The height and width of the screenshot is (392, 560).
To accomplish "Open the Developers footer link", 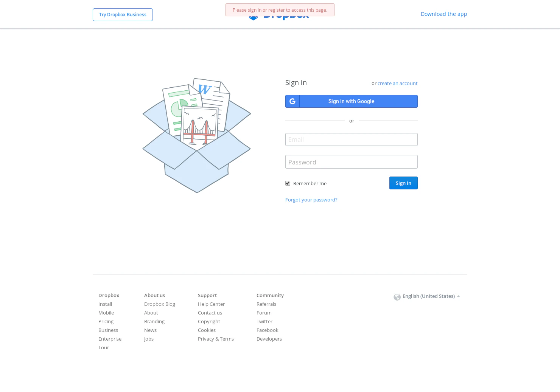I will (269, 339).
